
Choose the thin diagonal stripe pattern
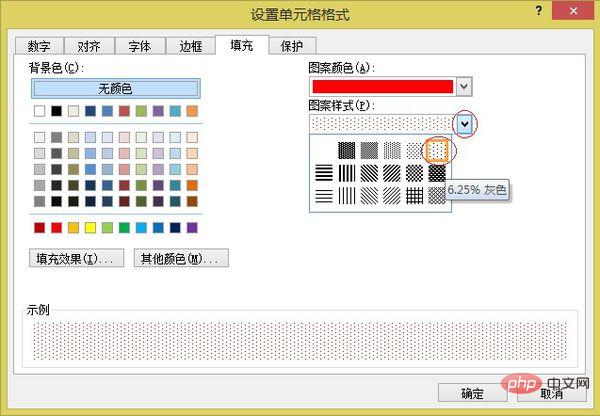(392, 196)
